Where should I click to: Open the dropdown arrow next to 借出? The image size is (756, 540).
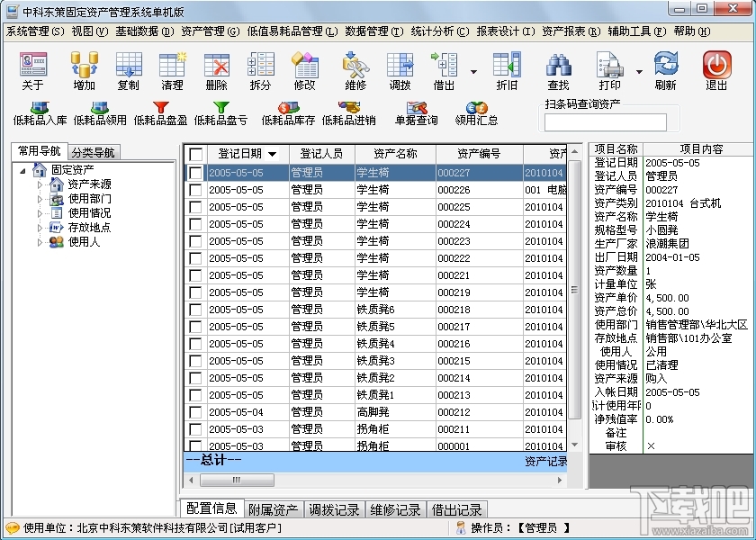coord(474,72)
